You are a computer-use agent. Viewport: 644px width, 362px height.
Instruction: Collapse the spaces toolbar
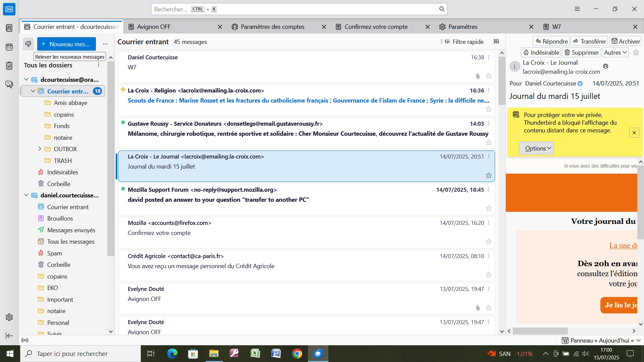tap(9, 336)
